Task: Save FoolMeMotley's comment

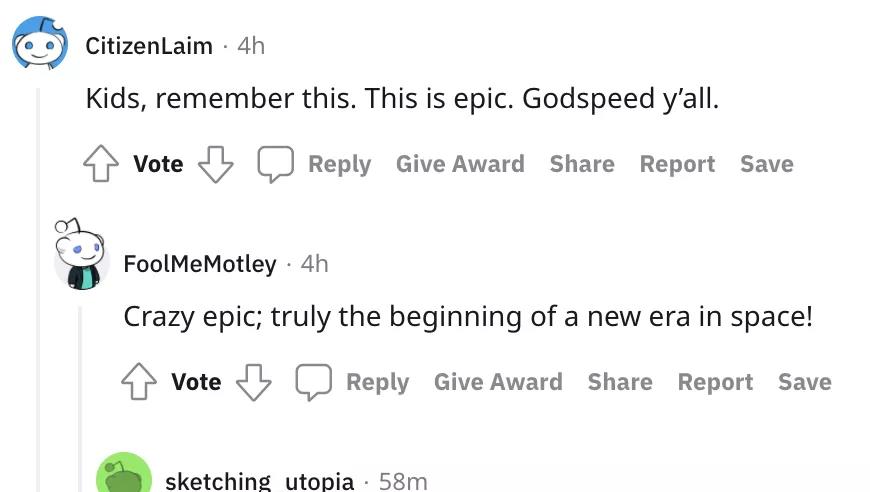Action: point(805,382)
